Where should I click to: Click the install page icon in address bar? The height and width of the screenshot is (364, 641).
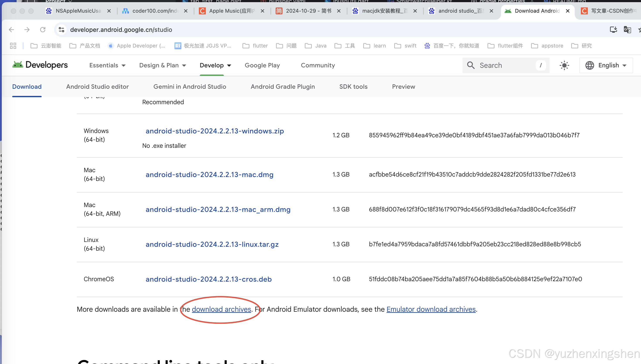pos(613,29)
